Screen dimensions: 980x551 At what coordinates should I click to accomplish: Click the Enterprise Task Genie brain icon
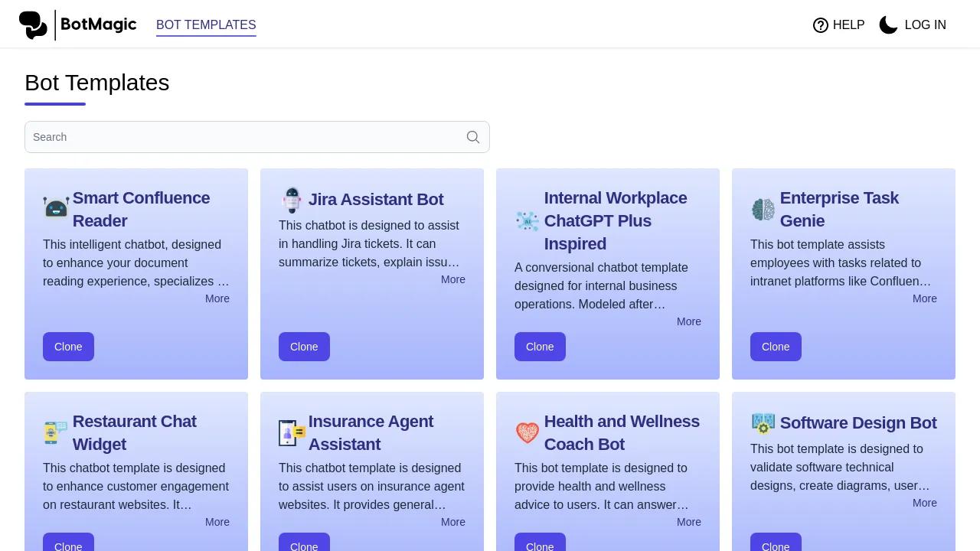coord(763,210)
